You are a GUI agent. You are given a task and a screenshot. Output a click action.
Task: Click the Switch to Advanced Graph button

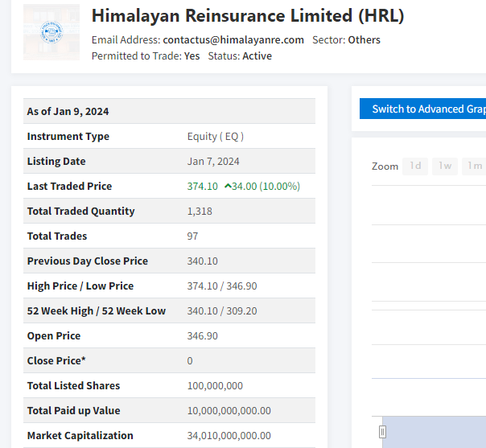click(422, 109)
